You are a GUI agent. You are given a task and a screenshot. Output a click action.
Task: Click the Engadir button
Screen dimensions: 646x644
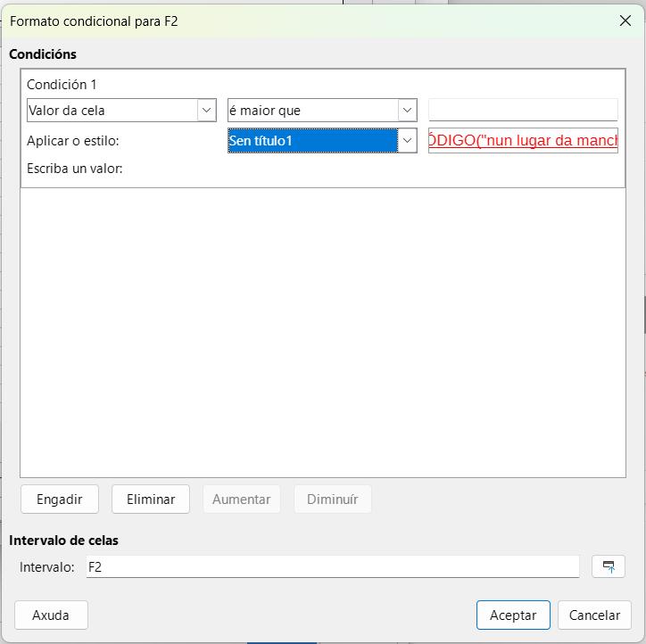point(60,500)
